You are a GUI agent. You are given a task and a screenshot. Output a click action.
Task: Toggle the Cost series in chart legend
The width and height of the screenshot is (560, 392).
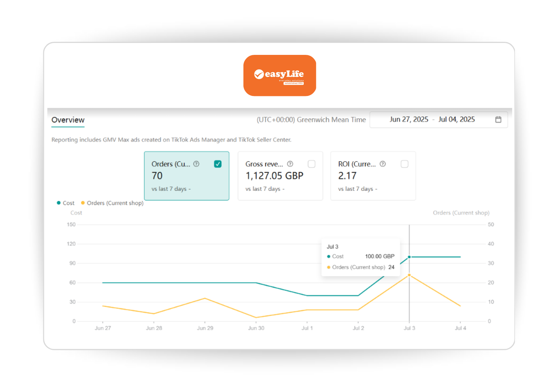66,203
